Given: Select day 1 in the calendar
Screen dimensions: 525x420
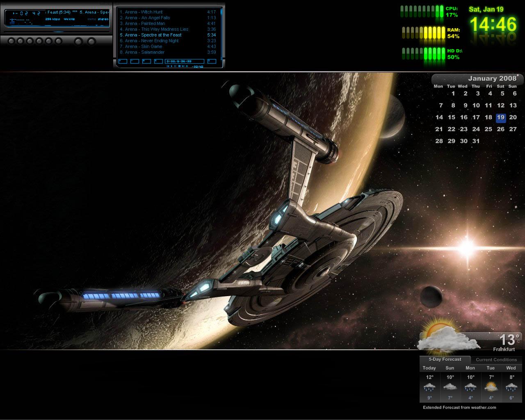Looking at the screenshot, I should pos(453,94).
